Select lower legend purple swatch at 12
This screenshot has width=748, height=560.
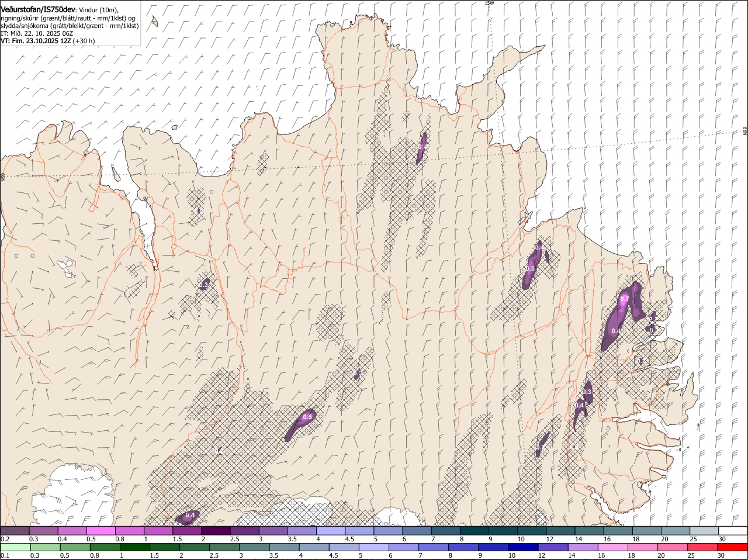553,547
